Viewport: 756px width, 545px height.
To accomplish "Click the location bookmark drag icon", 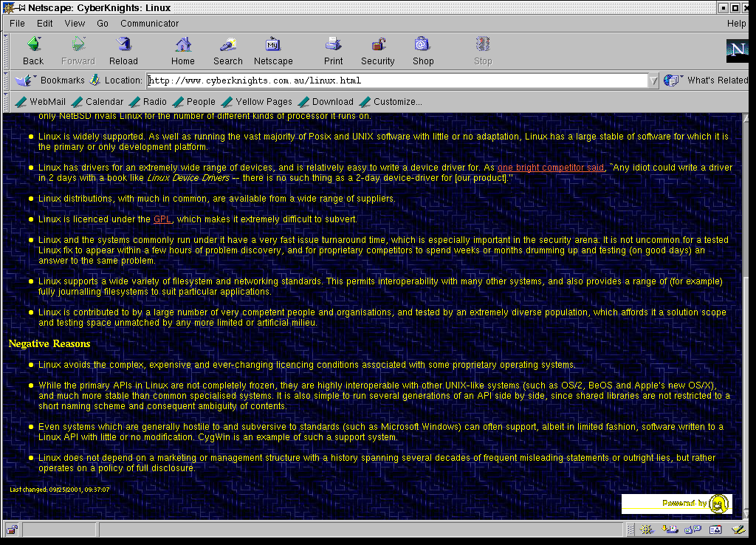I will coord(95,80).
